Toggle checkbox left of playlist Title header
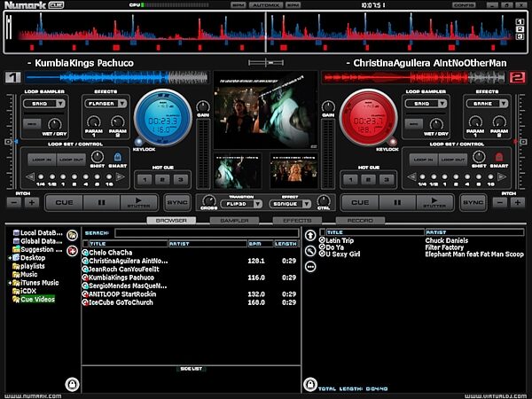This screenshot has height=399, width=532. pos(323,232)
